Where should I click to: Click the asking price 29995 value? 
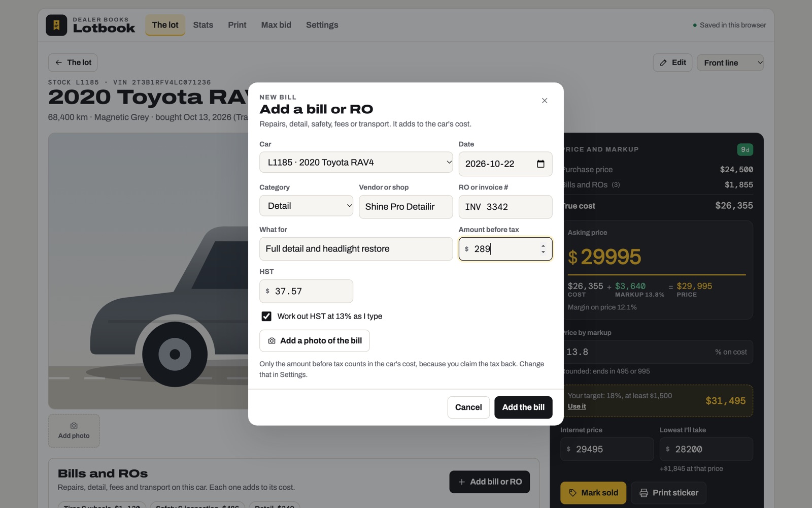click(611, 257)
